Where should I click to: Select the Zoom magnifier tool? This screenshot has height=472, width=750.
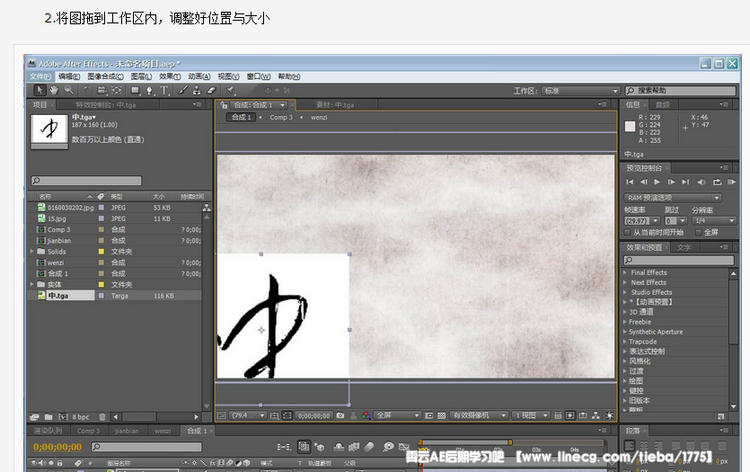pyautogui.click(x=69, y=90)
